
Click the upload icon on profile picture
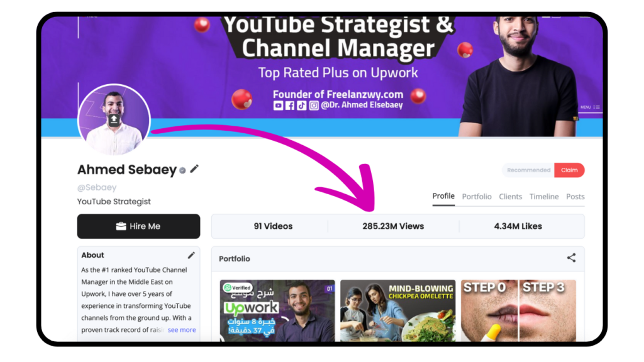114,120
